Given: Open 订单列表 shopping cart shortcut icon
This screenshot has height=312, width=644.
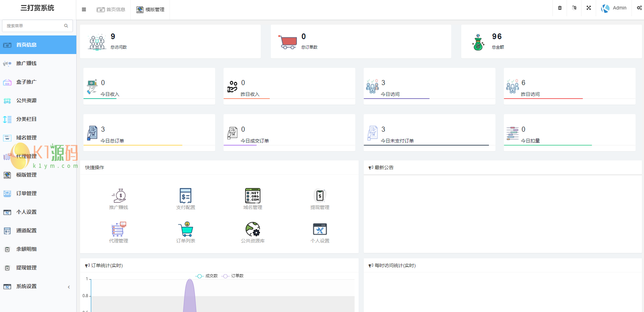Looking at the screenshot, I should tap(185, 229).
